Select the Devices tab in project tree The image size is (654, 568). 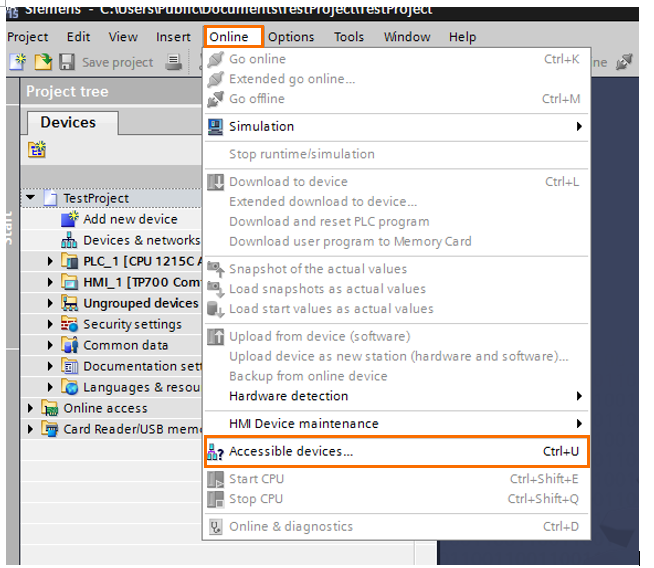[x=73, y=123]
